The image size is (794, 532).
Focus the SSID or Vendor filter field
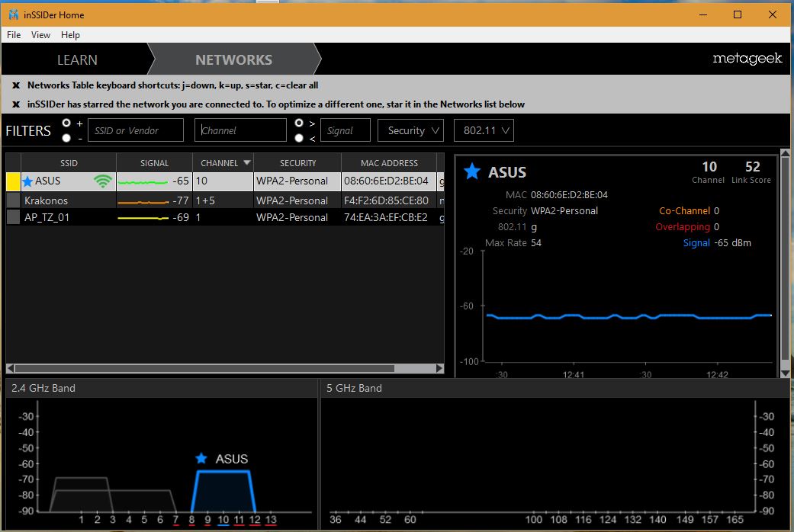(x=136, y=130)
